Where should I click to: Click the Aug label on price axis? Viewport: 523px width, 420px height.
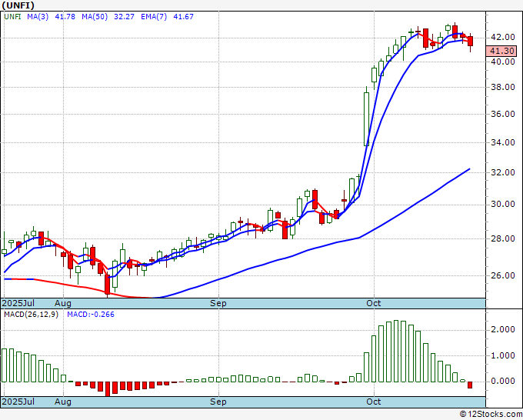(63, 303)
